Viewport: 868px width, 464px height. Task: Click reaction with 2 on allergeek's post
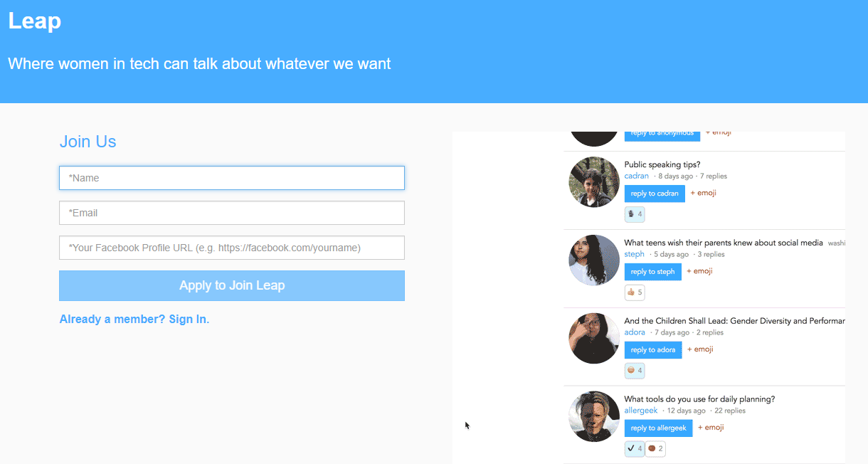click(655, 449)
